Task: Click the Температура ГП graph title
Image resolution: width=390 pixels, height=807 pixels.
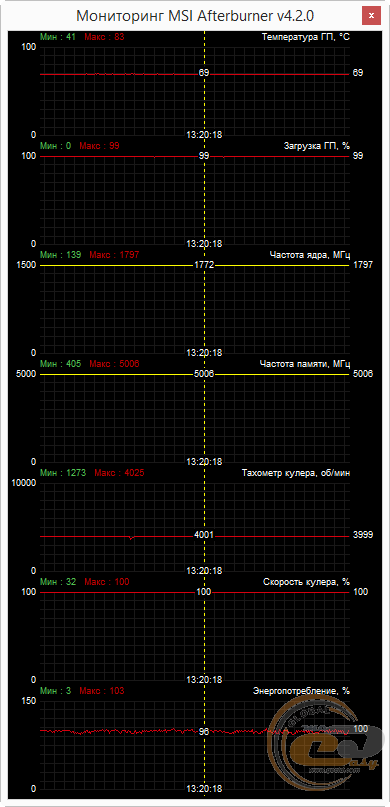Action: (306, 37)
